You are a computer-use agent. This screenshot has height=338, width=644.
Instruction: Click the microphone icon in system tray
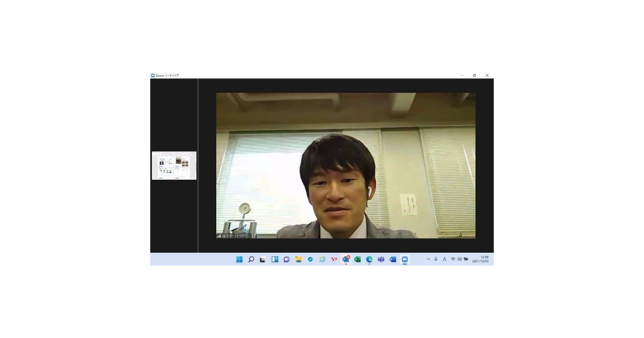click(436, 260)
